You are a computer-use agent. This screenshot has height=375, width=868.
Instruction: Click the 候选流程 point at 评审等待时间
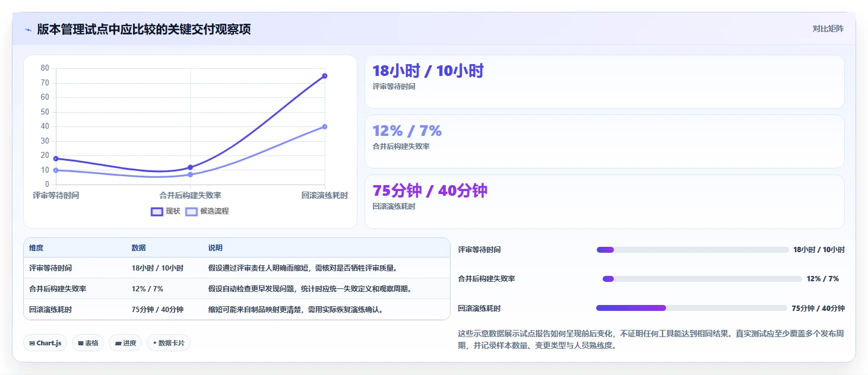click(x=56, y=170)
